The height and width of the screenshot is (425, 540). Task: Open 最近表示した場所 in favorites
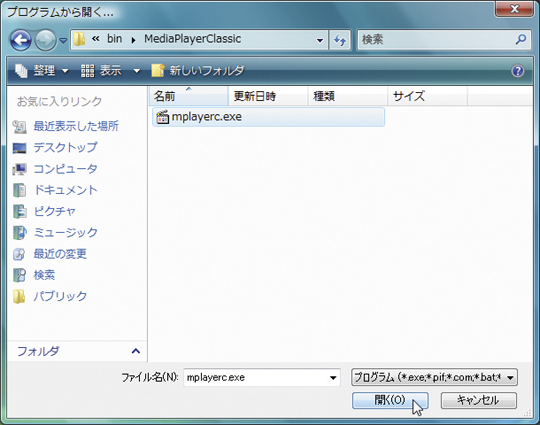pyautogui.click(x=66, y=126)
